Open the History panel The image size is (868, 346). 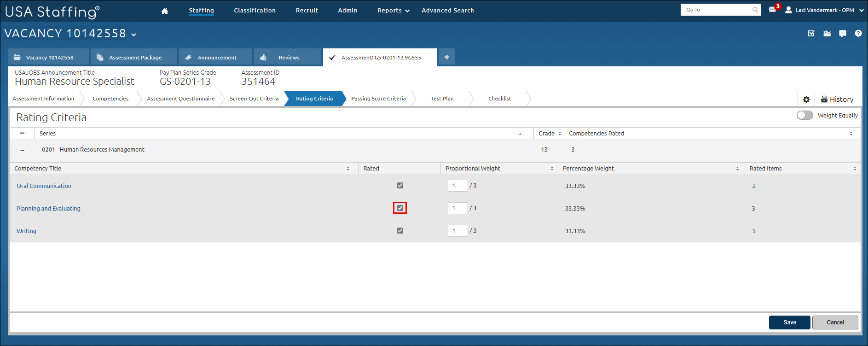837,100
